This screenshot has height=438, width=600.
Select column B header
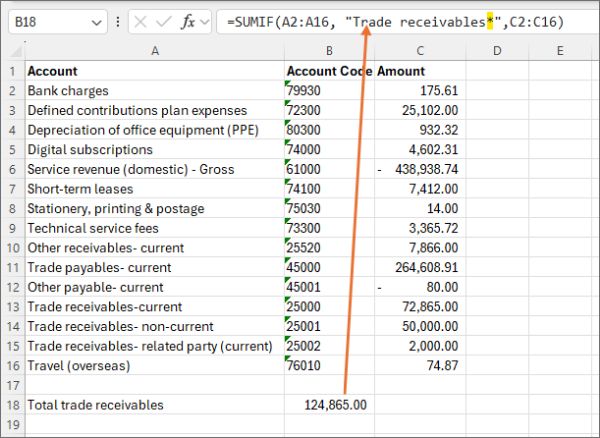click(x=329, y=51)
